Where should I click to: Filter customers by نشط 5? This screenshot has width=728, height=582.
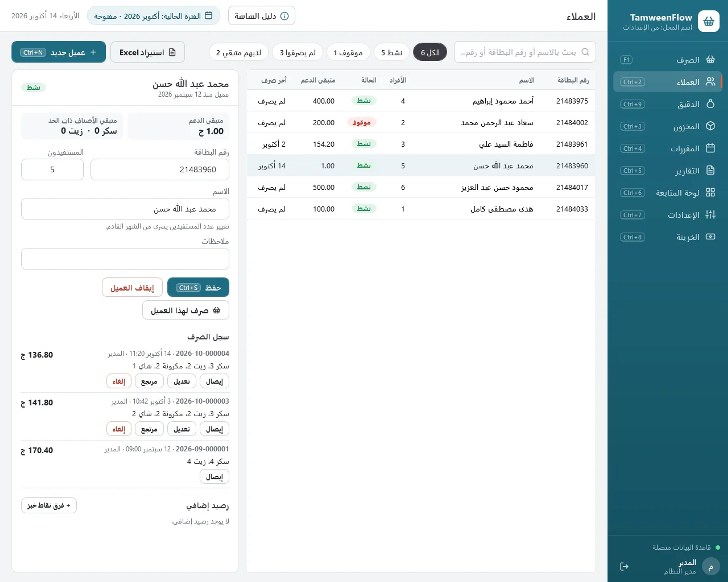391,52
